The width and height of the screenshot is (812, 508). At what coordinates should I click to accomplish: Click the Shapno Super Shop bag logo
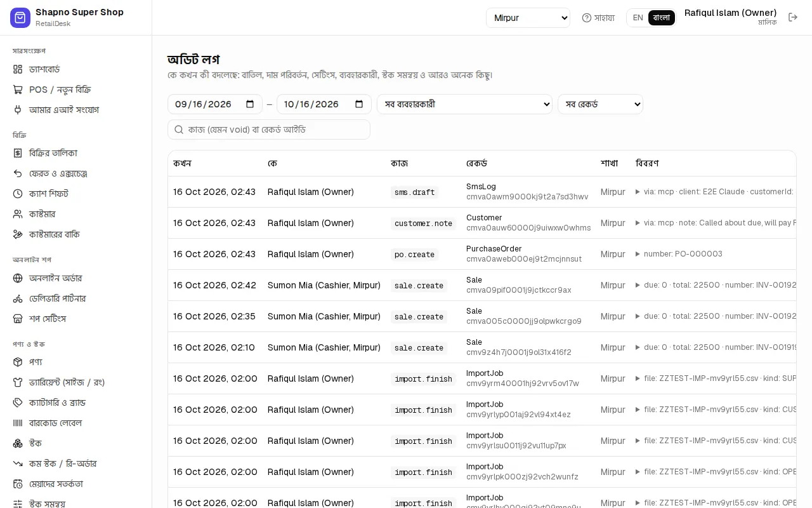coord(20,18)
